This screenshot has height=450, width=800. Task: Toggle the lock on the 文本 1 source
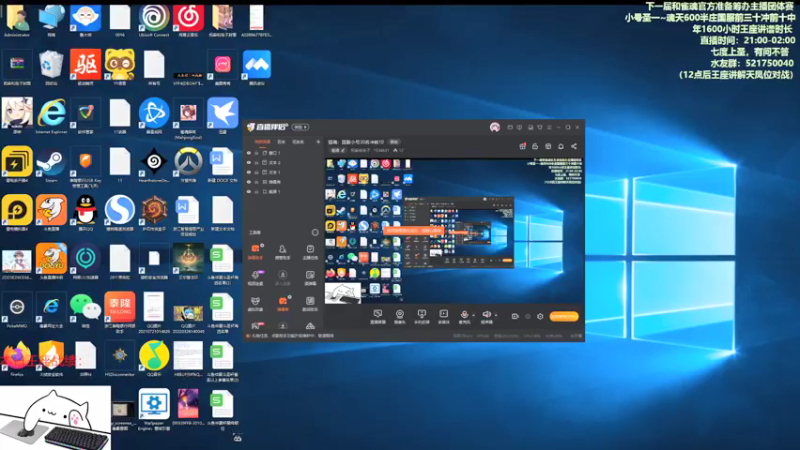tap(257, 172)
